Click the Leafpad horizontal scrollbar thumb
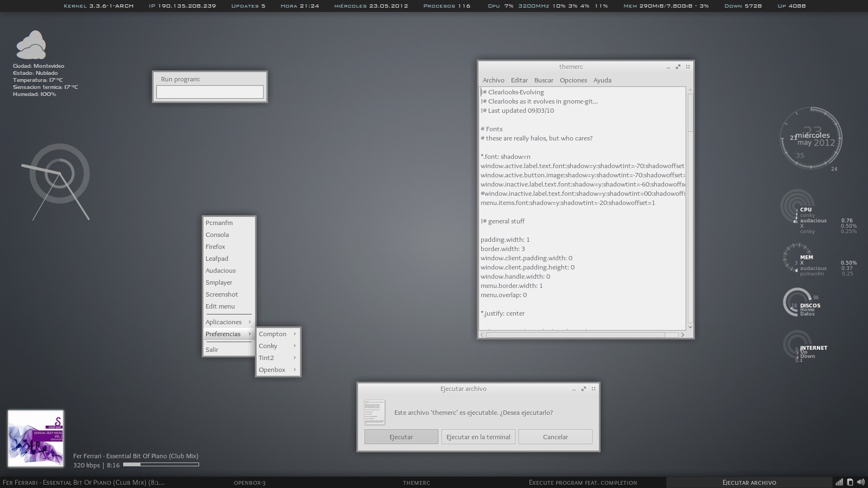 (576, 335)
